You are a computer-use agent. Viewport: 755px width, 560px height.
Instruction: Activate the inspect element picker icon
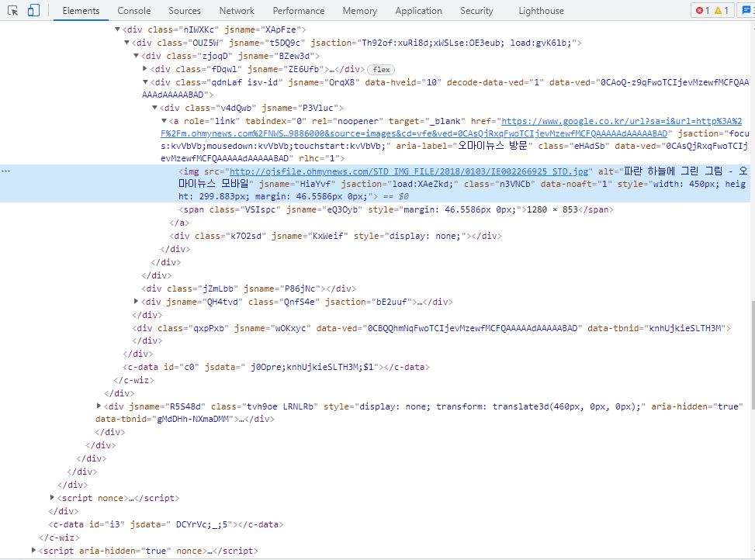13,11
